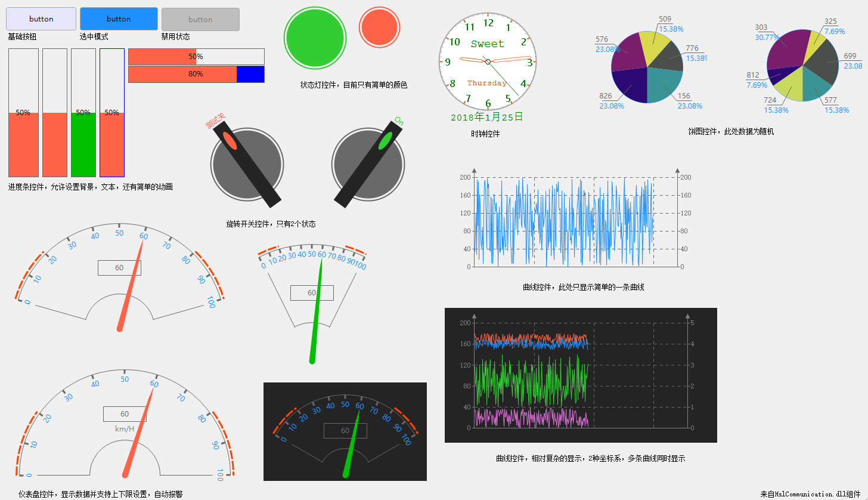This screenshot has height=500, width=868.
Task: Click the 状态灯控件 description text
Action: coord(354,85)
